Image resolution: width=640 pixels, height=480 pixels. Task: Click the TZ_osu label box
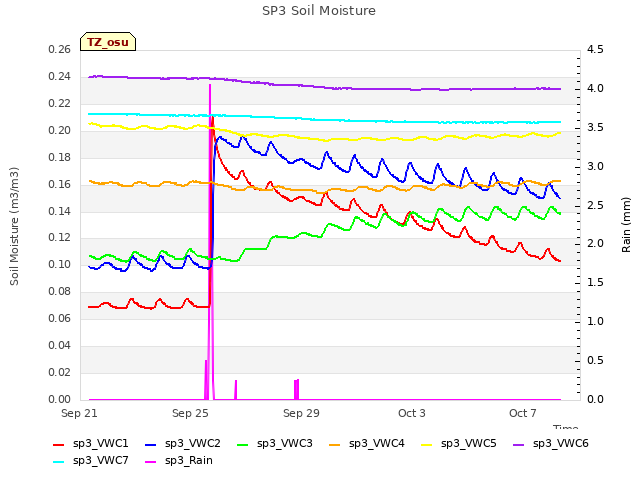108,42
